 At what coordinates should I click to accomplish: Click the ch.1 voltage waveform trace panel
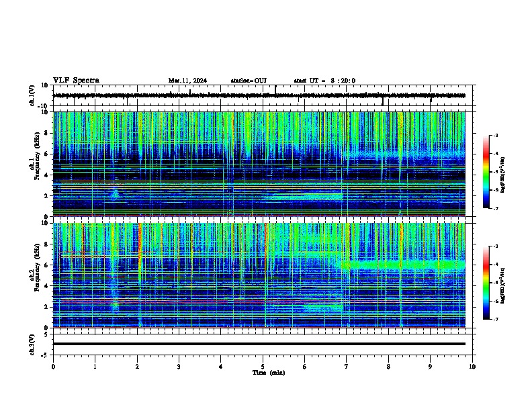click(264, 95)
